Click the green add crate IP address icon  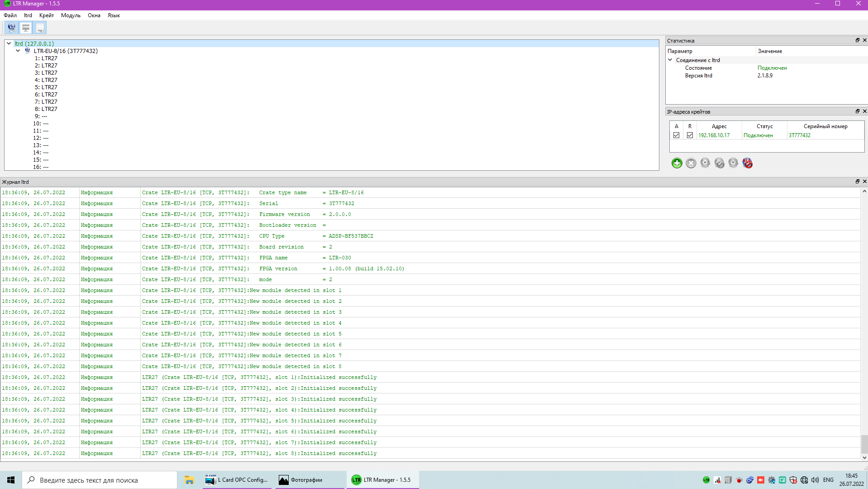[x=677, y=163]
